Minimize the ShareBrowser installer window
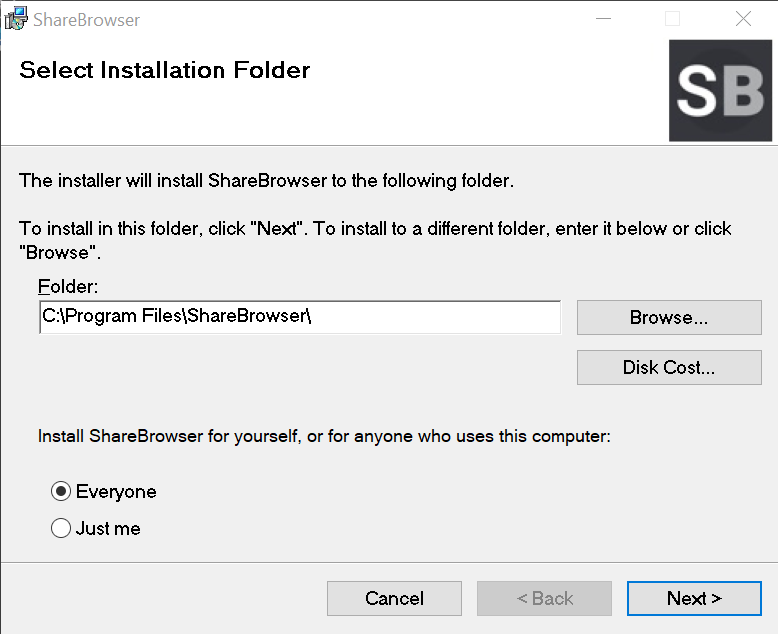 pos(603,19)
